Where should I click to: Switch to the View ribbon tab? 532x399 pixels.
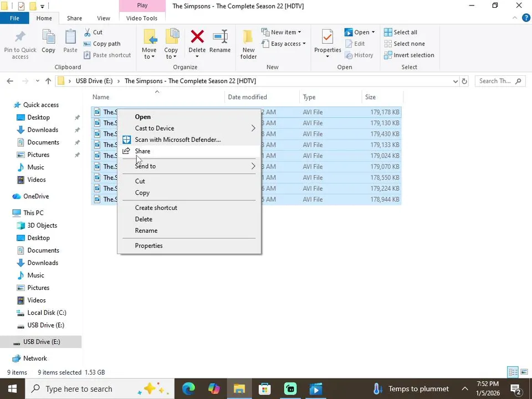coord(104,18)
